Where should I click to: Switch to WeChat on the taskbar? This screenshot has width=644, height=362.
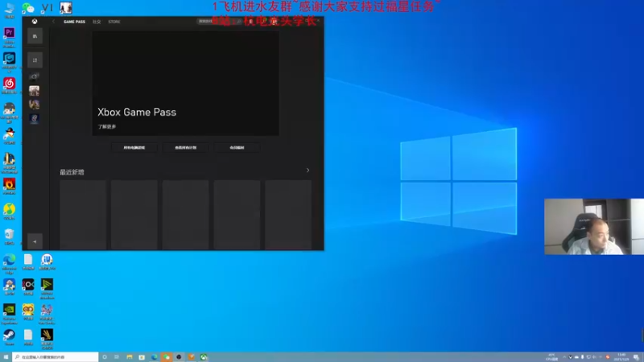(167, 357)
